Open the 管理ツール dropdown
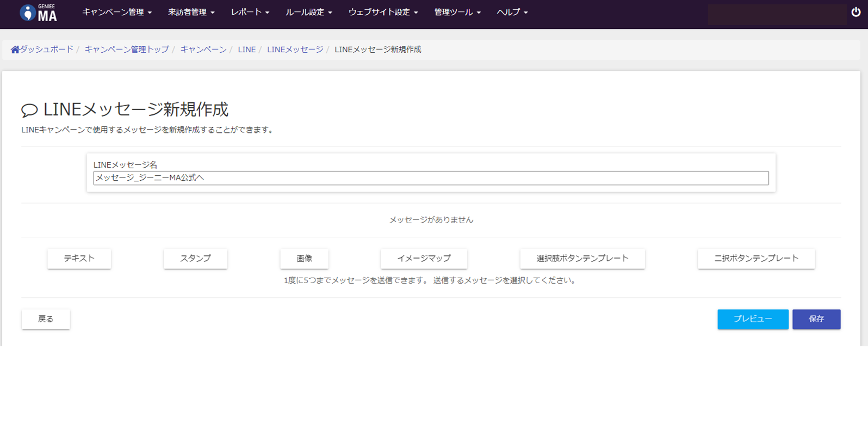Viewport: 868px width, 441px height. coord(457,12)
